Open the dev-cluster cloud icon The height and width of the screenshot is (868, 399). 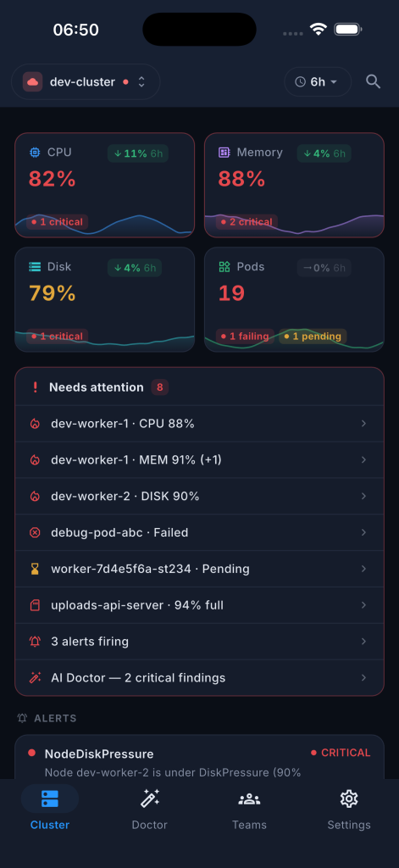tap(33, 82)
